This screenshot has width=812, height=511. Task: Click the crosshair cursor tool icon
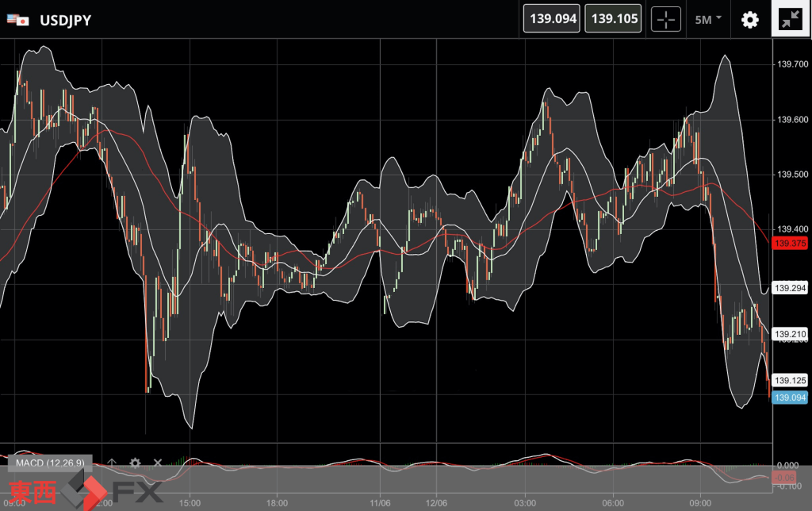pos(665,20)
